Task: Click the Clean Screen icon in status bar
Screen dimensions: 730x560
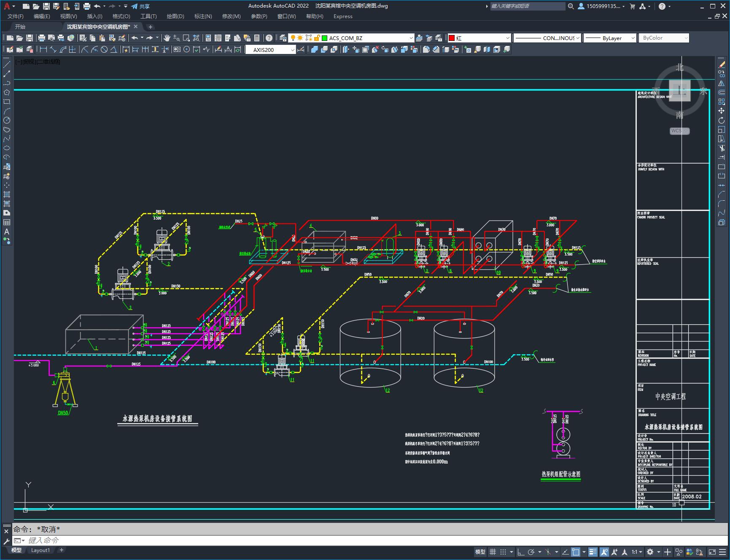Action: tap(712, 552)
